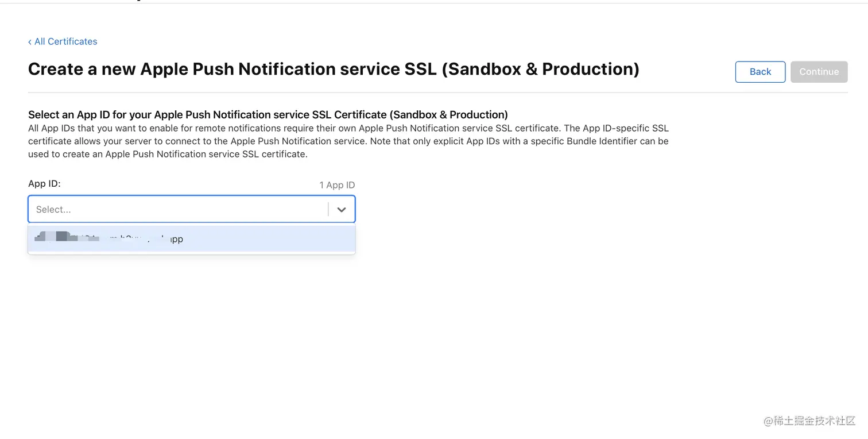Click the greyed-out Continue button

819,72
